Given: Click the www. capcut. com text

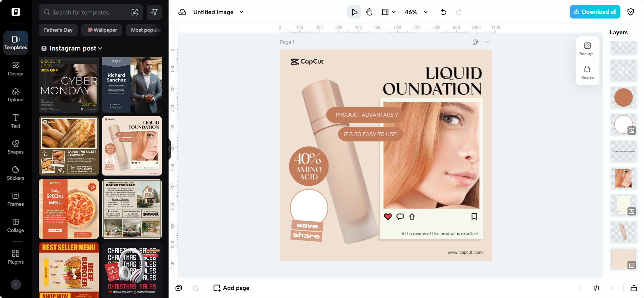Looking at the screenshot, I should click(x=465, y=252).
